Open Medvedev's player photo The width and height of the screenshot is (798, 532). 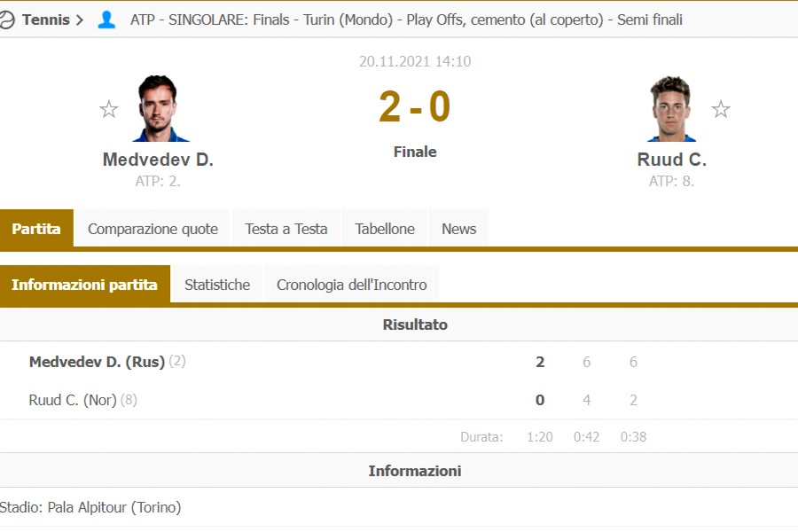tap(159, 109)
